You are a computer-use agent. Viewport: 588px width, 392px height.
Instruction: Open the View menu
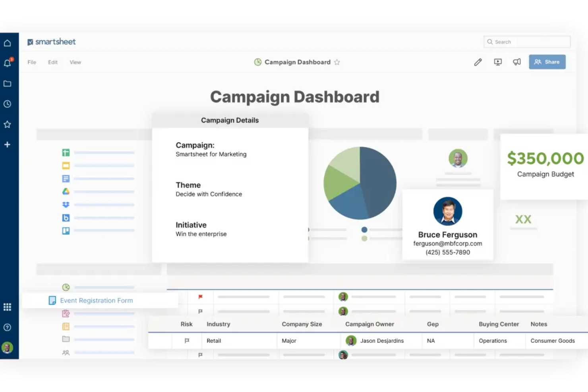75,62
